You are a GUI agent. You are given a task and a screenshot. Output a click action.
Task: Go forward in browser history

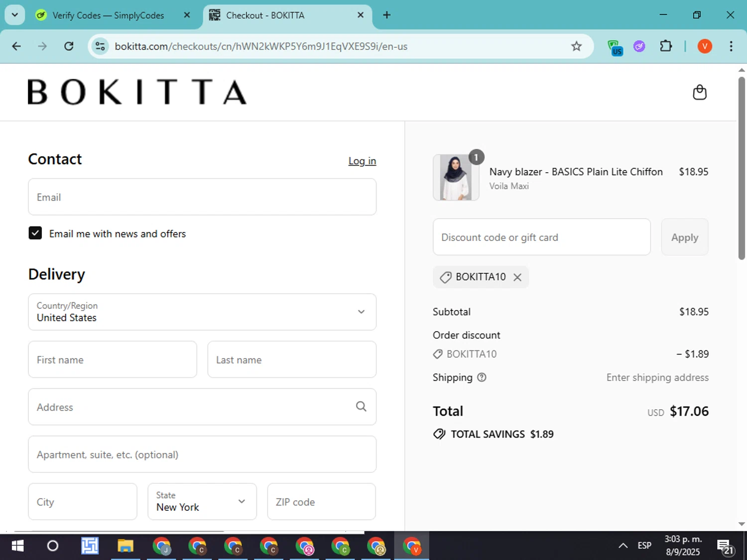click(x=42, y=46)
